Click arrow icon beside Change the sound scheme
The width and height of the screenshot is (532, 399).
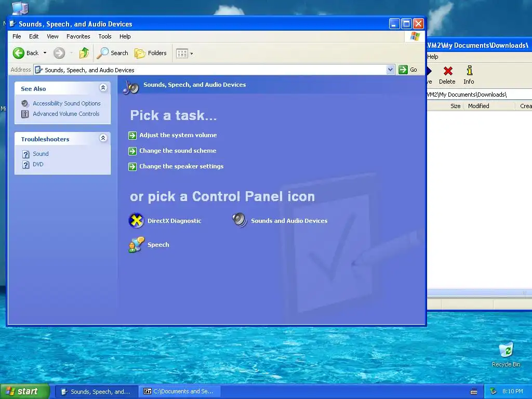pyautogui.click(x=132, y=151)
